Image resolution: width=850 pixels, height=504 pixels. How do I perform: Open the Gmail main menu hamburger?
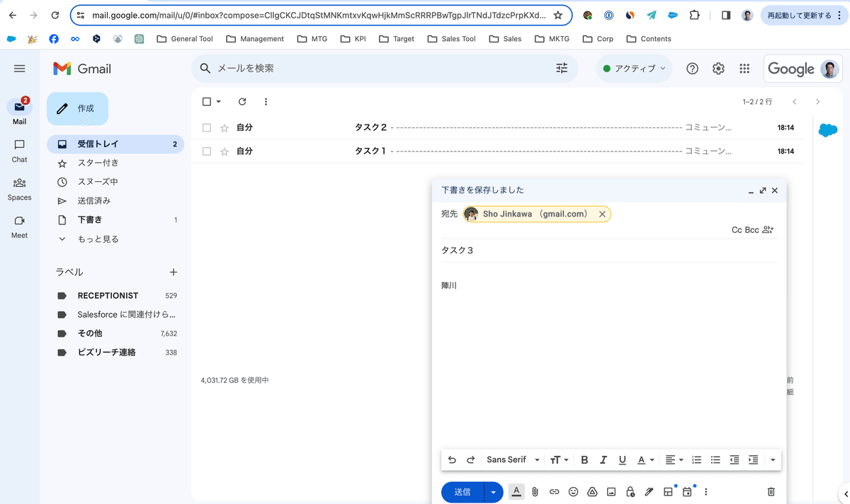click(x=20, y=69)
